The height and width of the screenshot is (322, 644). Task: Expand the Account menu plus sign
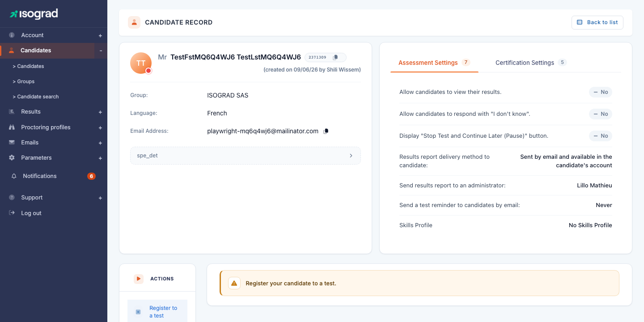click(x=100, y=35)
